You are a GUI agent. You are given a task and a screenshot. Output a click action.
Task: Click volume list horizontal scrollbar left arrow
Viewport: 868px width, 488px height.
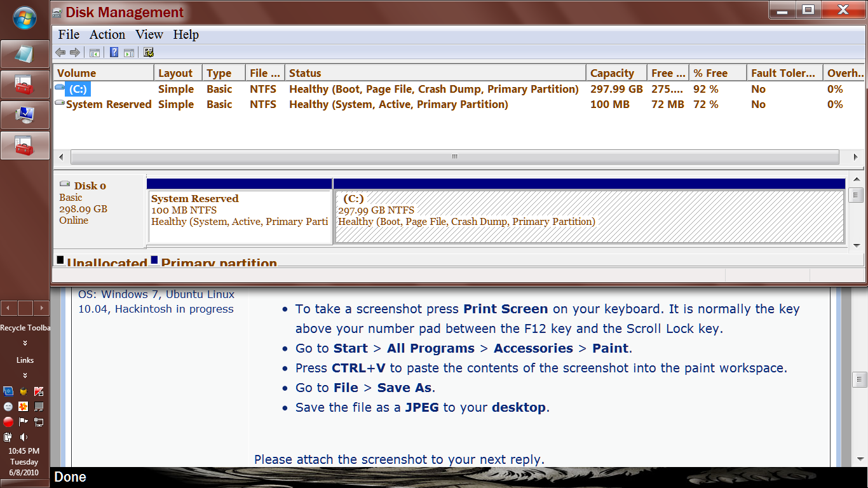(62, 157)
